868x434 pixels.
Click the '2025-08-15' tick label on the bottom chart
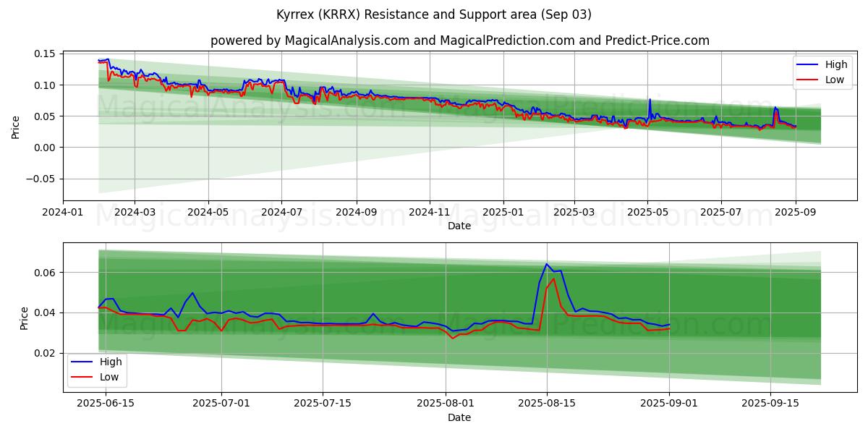pyautogui.click(x=547, y=404)
